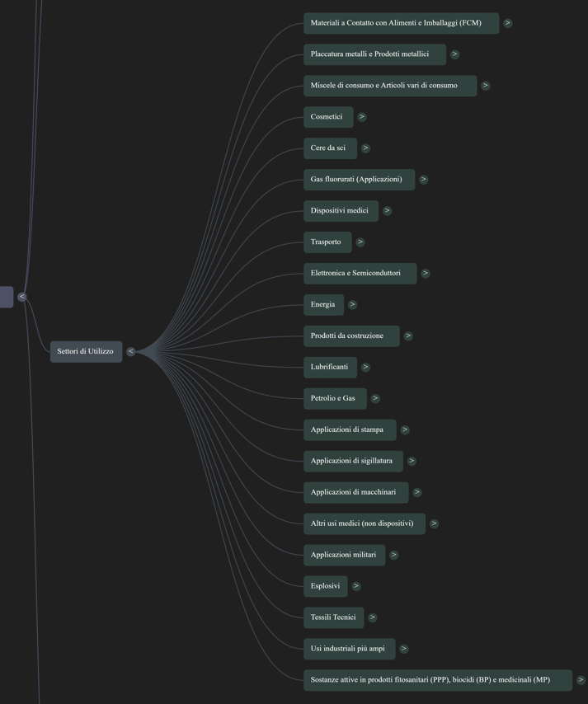Collapse the Settori di Utilizzo branch
This screenshot has width=588, height=704.
coord(130,351)
